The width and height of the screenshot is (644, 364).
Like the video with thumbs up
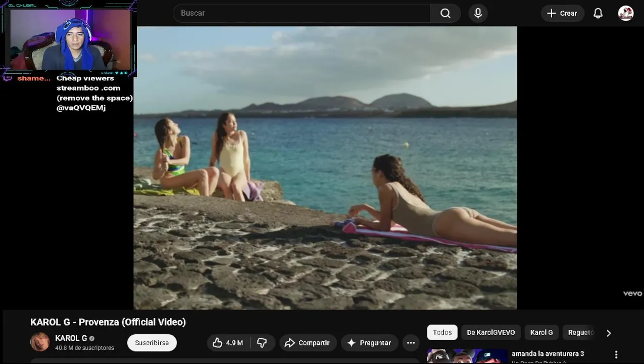pos(228,343)
